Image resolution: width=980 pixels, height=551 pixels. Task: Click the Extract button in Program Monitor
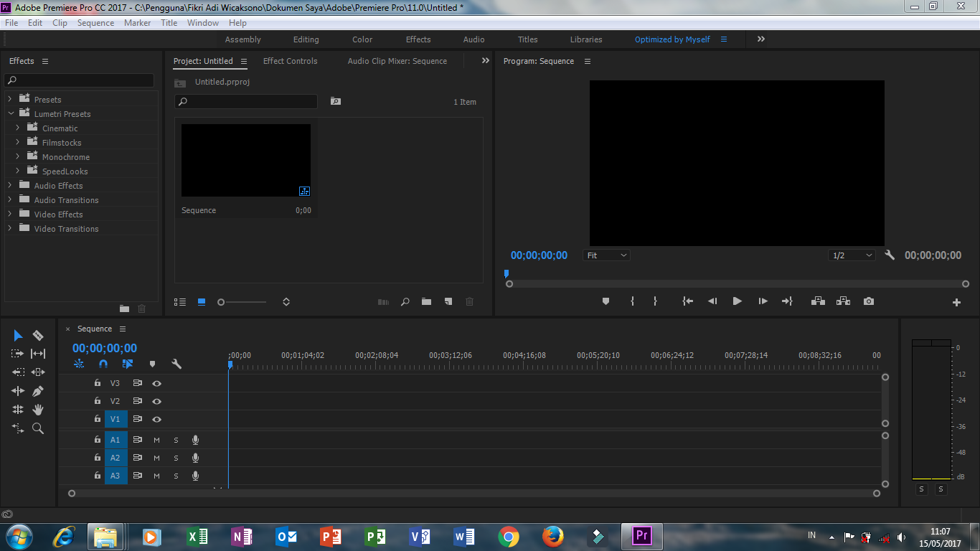[x=843, y=301]
